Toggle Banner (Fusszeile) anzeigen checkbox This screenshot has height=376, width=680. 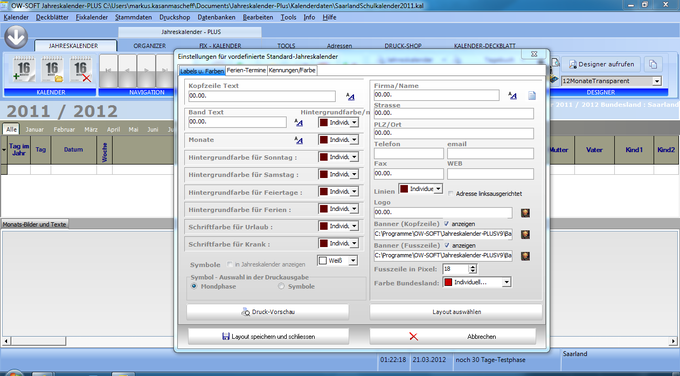(x=446, y=245)
